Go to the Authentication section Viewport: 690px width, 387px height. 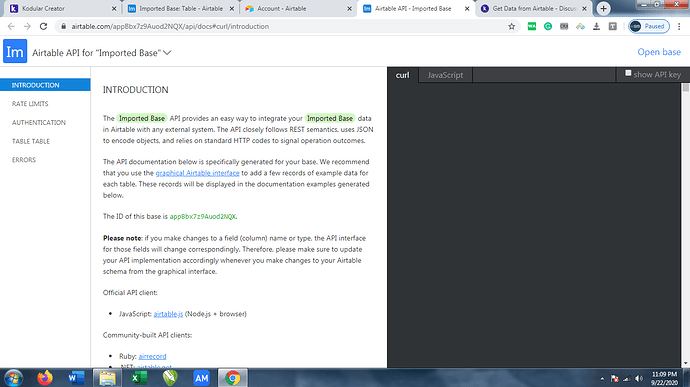point(39,122)
